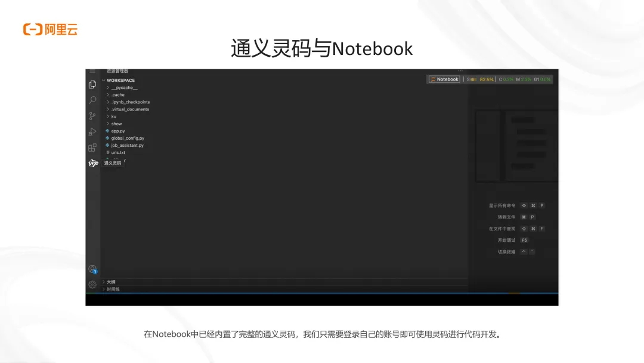The image size is (644, 363).
Task: Open the Accounts icon with badge
Action: (x=93, y=269)
